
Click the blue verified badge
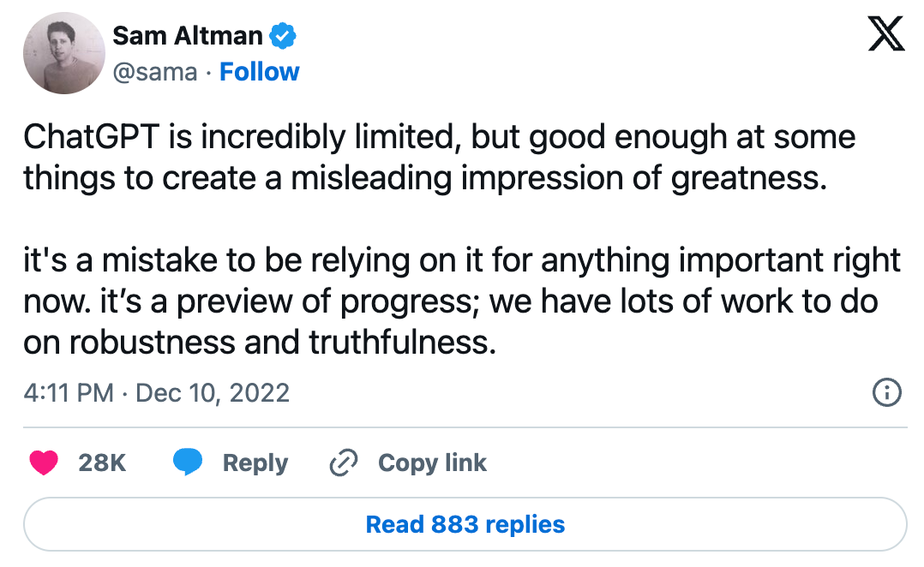284,37
